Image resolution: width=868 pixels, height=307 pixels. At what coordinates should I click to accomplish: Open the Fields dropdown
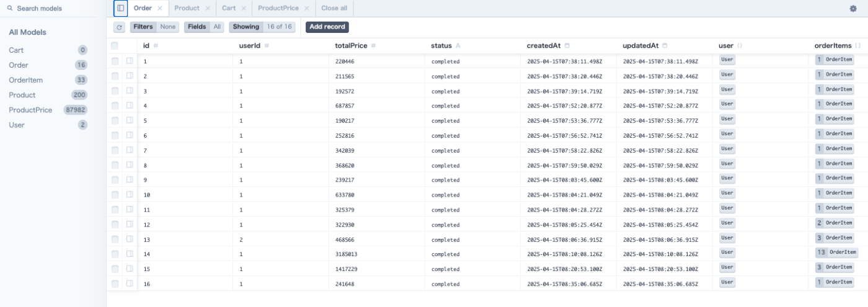click(204, 27)
